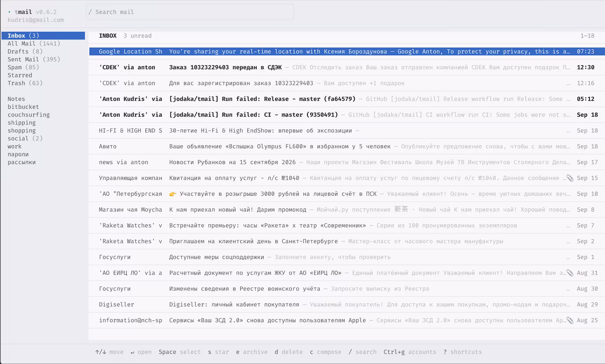Image resolution: width=605 pixels, height=364 pixels.
Task: Open the Digiseller личный кабинет email
Action: [347, 304]
